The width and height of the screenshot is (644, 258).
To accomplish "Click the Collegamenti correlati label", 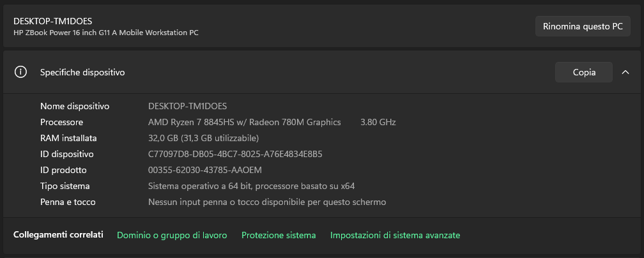I will click(x=58, y=235).
